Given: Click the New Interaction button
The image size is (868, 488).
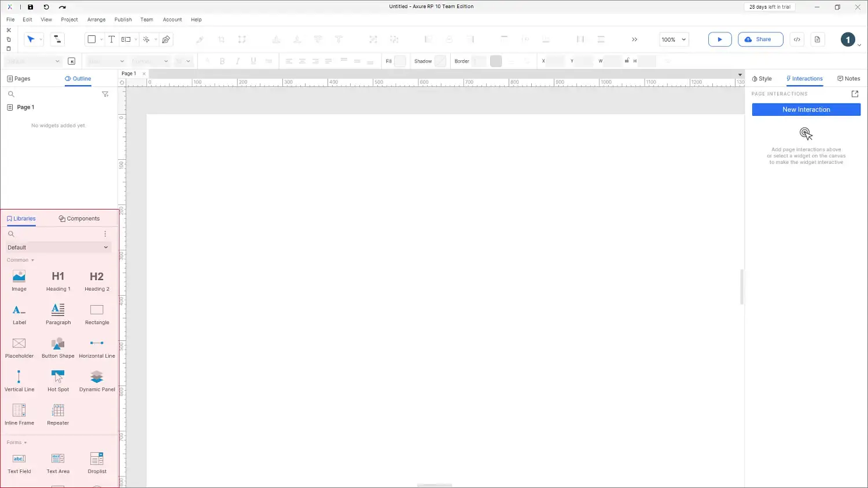Looking at the screenshot, I should click(806, 109).
